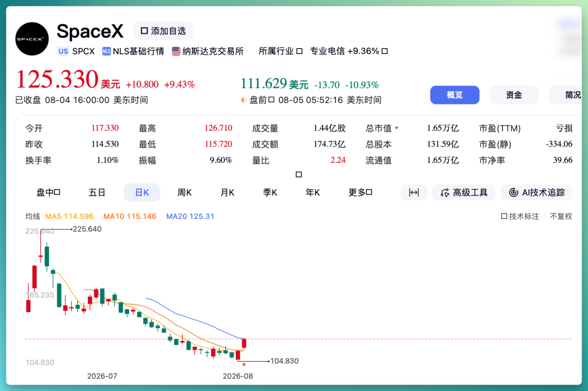Open 更多 chart periods dropdown
The image size is (588, 391).
point(360,192)
